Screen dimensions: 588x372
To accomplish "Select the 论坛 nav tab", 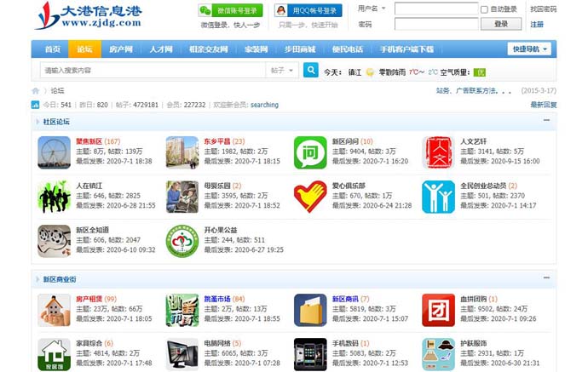I will pyautogui.click(x=84, y=49).
